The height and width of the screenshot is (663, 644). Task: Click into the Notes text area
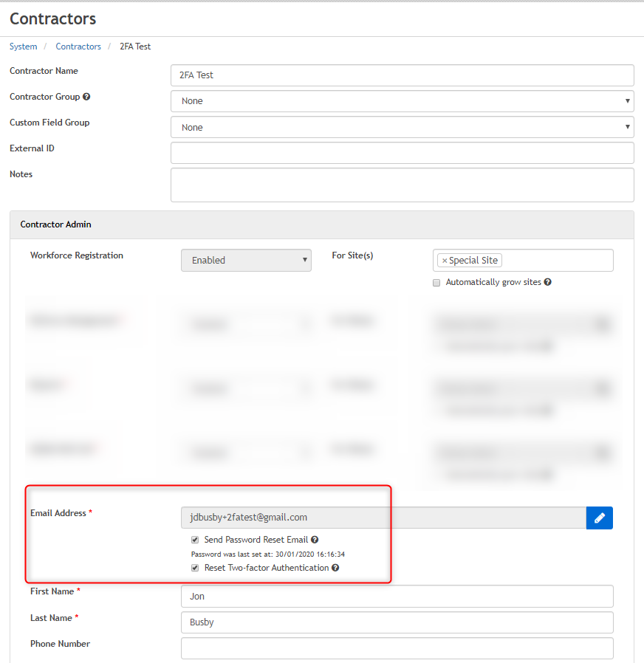click(402, 185)
